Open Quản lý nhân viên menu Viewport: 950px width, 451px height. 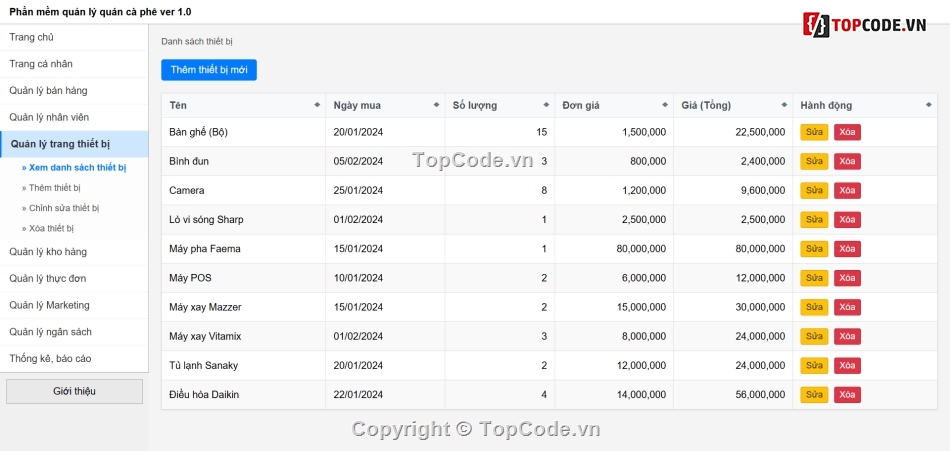74,118
